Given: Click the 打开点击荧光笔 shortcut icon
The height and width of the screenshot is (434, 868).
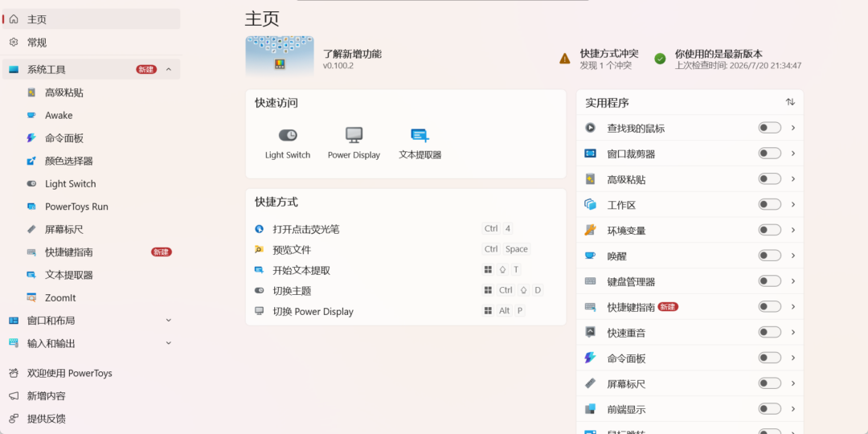Looking at the screenshot, I should (259, 229).
